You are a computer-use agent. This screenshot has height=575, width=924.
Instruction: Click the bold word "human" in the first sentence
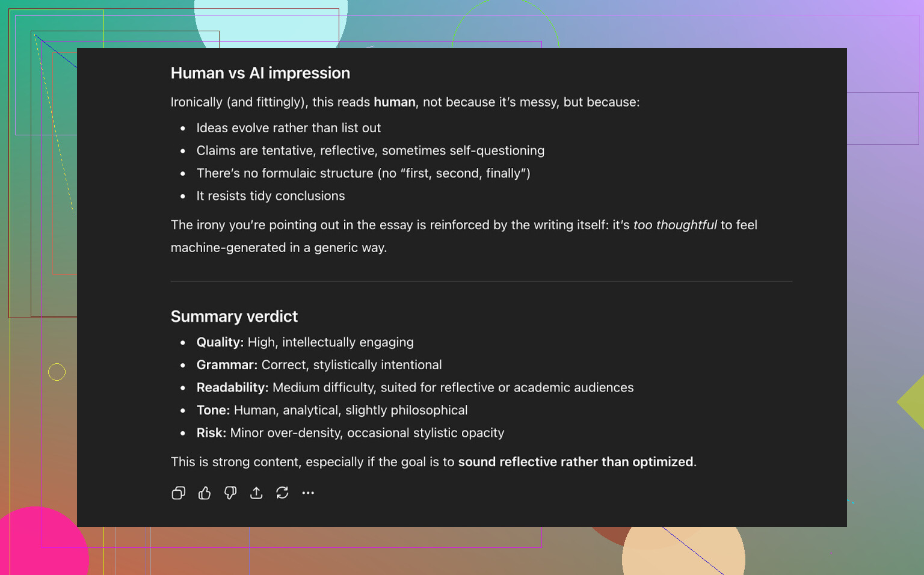click(x=394, y=102)
